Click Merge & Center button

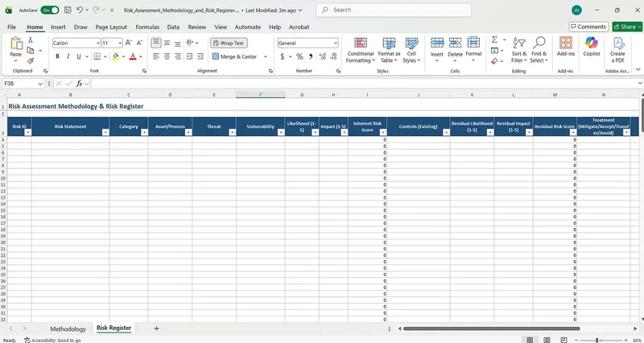(234, 56)
